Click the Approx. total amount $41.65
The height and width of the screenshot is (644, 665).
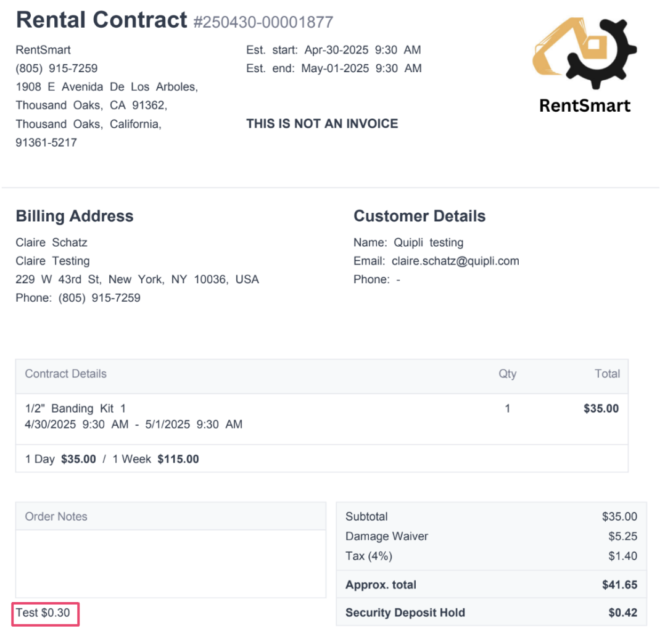pyautogui.click(x=619, y=585)
